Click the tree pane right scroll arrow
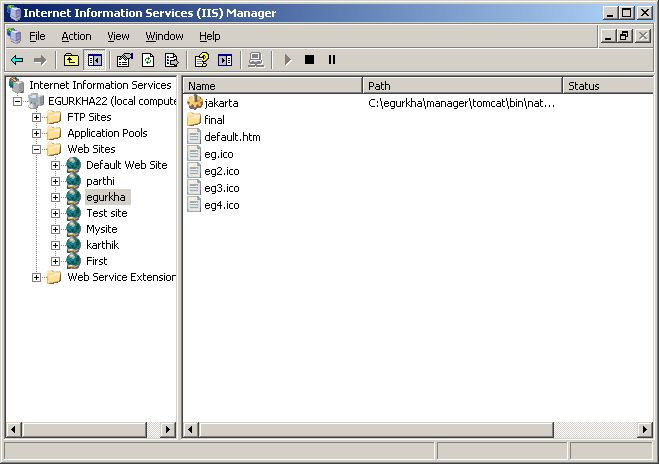This screenshot has width=659, height=464. pyautogui.click(x=168, y=430)
